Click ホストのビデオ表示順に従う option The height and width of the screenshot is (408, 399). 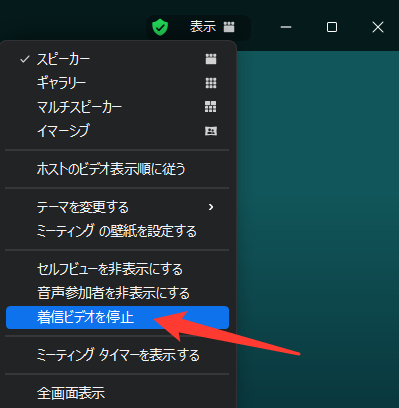click(x=117, y=169)
